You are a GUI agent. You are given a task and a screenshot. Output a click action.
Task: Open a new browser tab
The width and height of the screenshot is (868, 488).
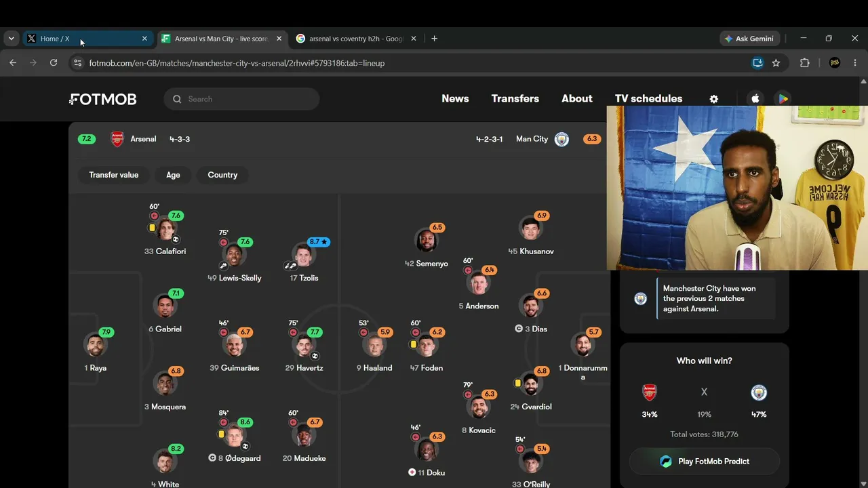[x=434, y=39]
